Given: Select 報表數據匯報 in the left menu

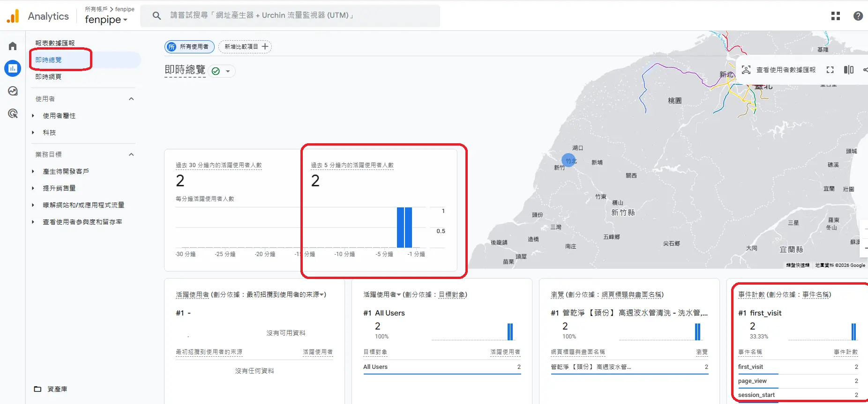Looking at the screenshot, I should coord(55,43).
